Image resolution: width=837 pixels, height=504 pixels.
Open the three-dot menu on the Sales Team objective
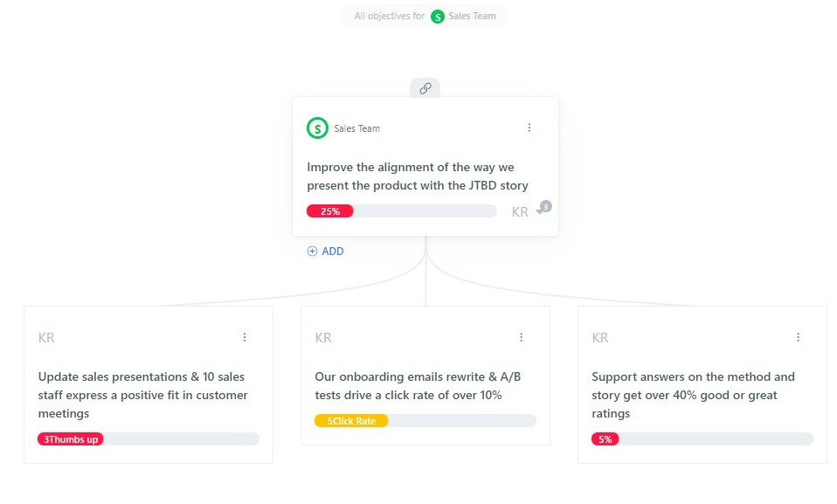point(529,128)
